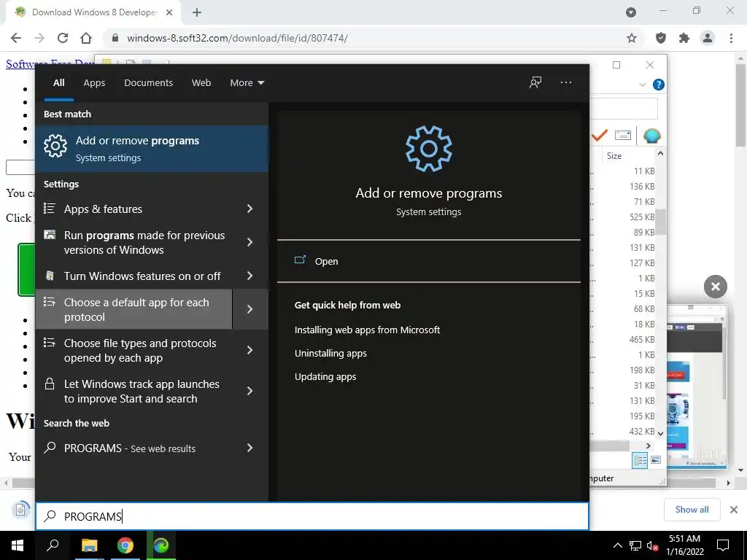Open Add or remove programs best match
The width and height of the screenshot is (747, 560).
[x=152, y=149]
